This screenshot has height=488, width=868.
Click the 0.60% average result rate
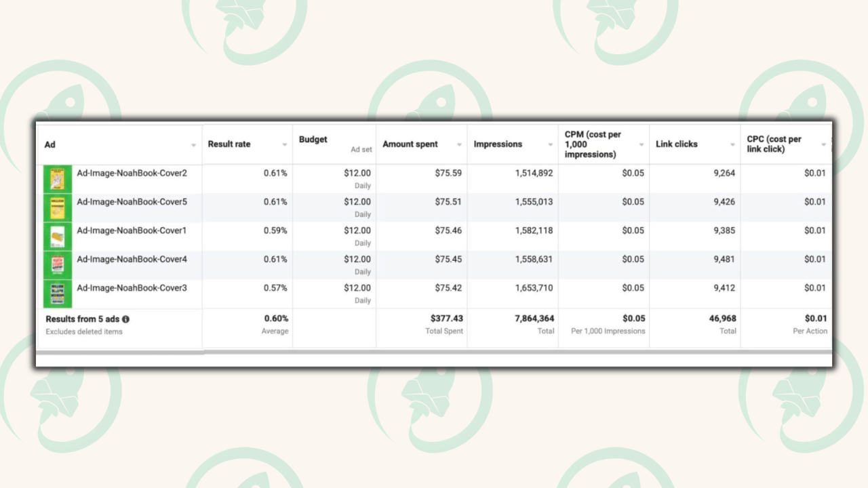276,319
